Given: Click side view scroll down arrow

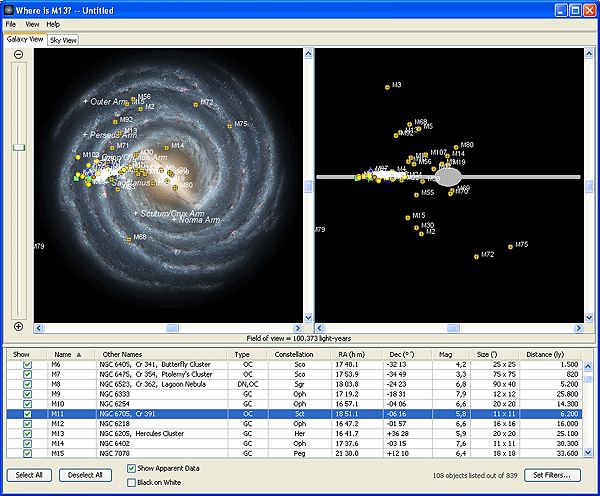Looking at the screenshot, I should pyautogui.click(x=589, y=317).
